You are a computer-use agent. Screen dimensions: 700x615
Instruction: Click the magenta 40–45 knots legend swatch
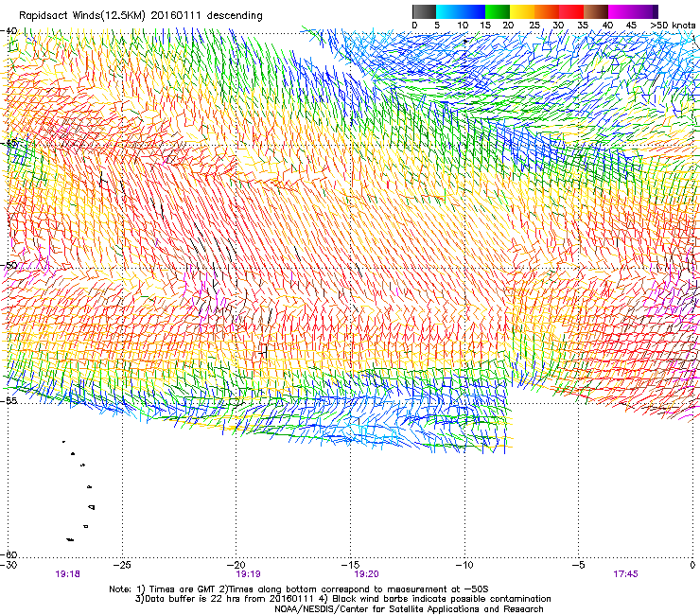[621, 11]
